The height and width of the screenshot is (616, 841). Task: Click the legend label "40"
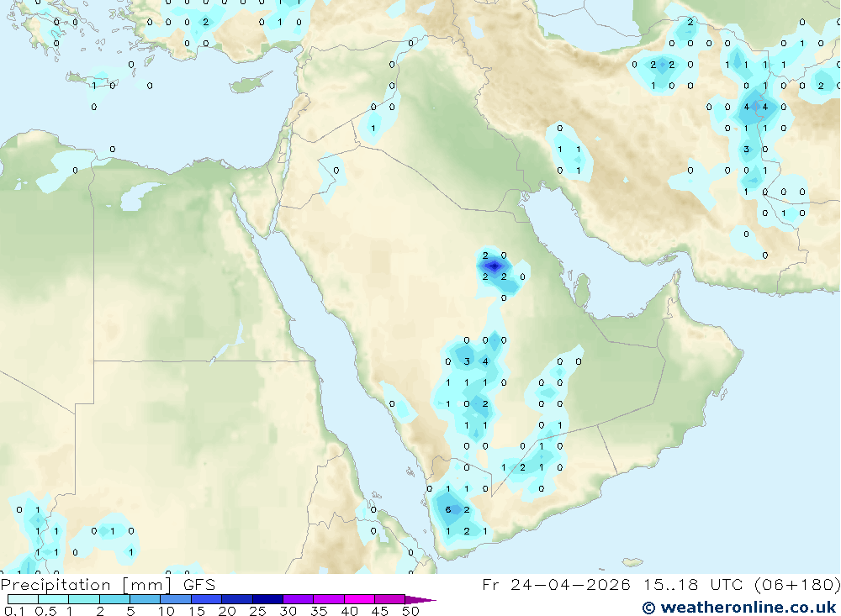[x=349, y=611]
